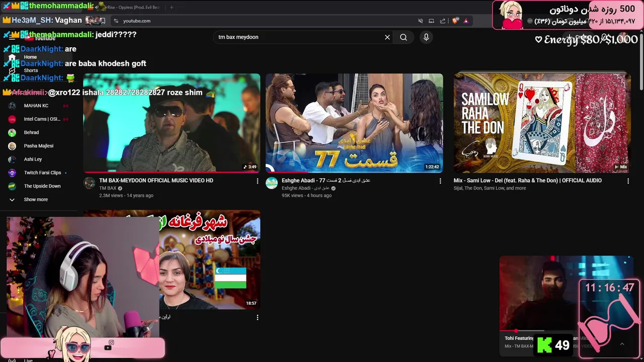Expand subscriptions with Show more
644x362 pixels.
click(x=36, y=200)
